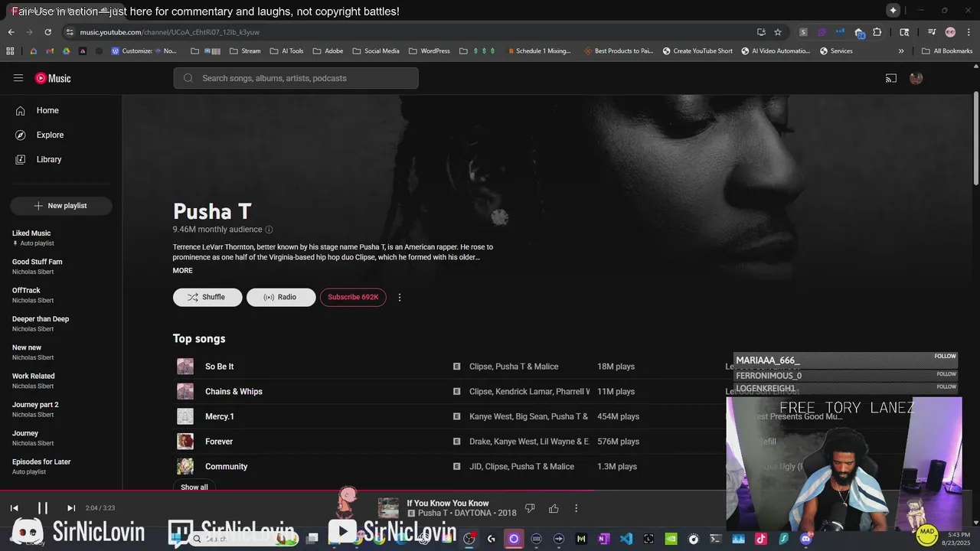The image size is (980, 551).
Task: Dislike If You Know You Know
Action: [530, 508]
